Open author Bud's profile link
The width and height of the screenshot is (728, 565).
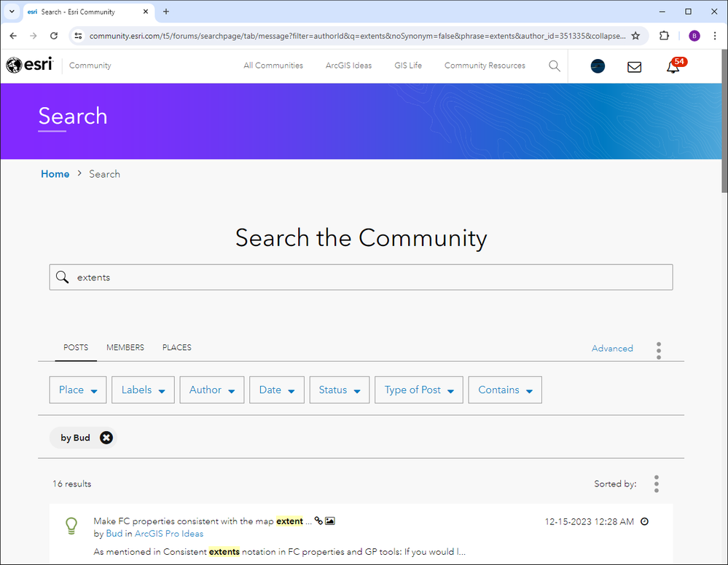[114, 534]
